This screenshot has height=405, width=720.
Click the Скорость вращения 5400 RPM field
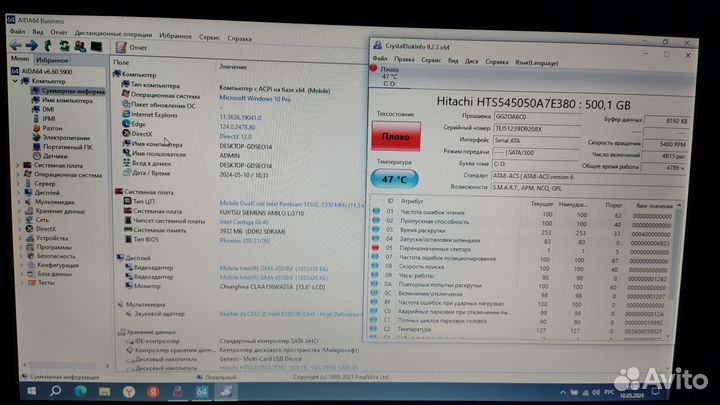click(x=665, y=144)
